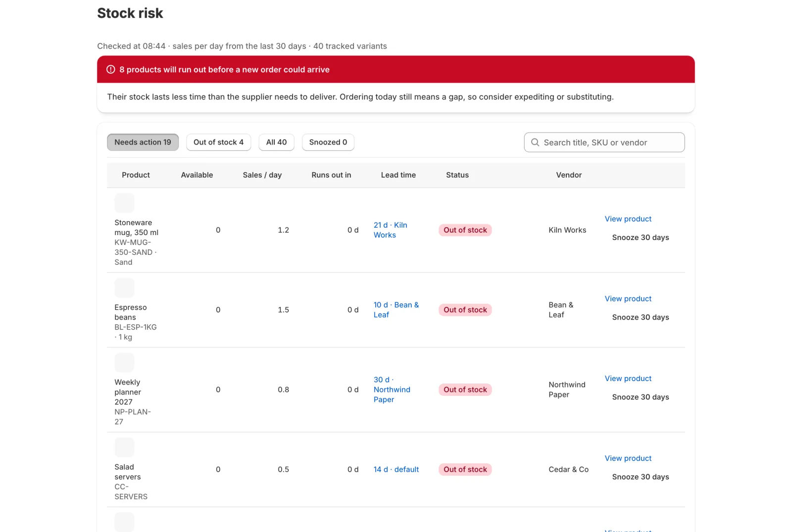The width and height of the screenshot is (792, 532).
Task: Select the Needs action 19 tab
Action: [x=143, y=142]
